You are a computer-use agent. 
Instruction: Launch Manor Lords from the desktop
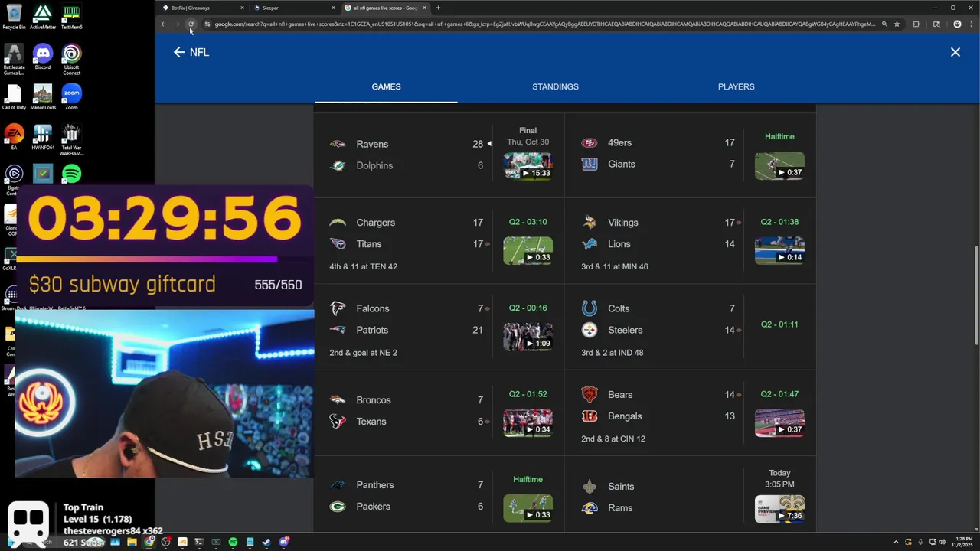pos(43,97)
